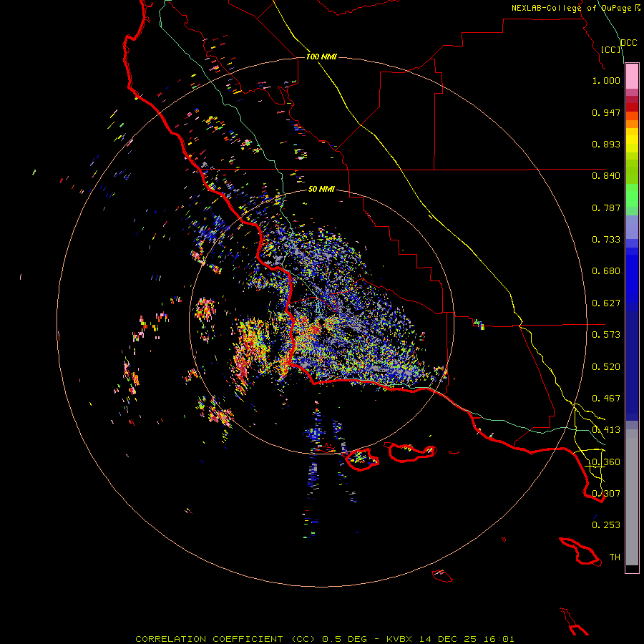Select the 0.787 scale value
Viewport: 644px width, 644px height.
click(606, 208)
